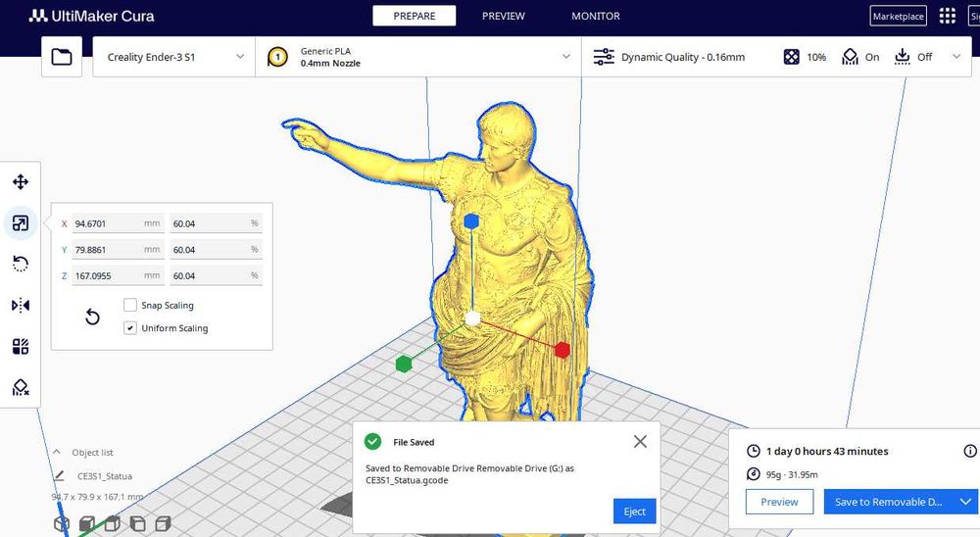Click the pencil icon beside CE3S1_Statua
This screenshot has height=537, width=980.
pos(60,475)
